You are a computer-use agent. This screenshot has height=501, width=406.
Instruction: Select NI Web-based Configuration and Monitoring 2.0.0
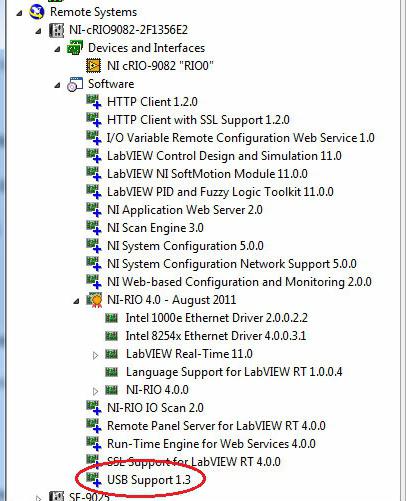point(239,282)
